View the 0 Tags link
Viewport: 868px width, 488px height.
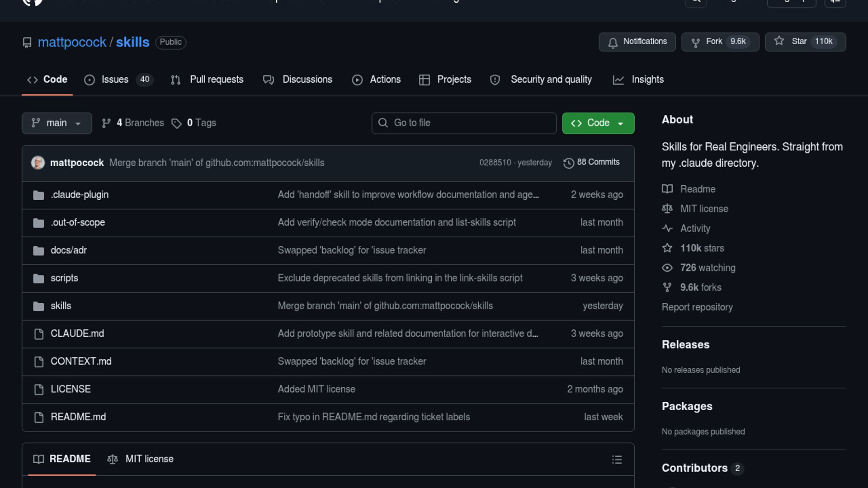click(x=194, y=123)
